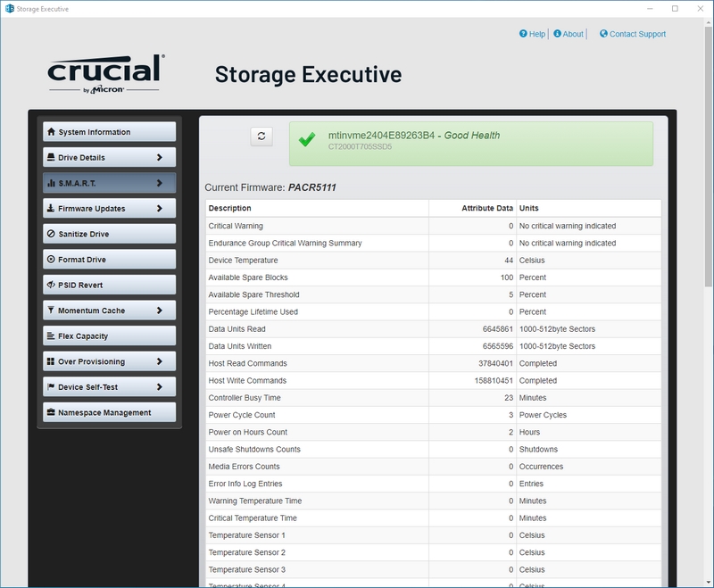Select the Media Errors Counts label
This screenshot has height=588, width=714.
click(x=244, y=467)
